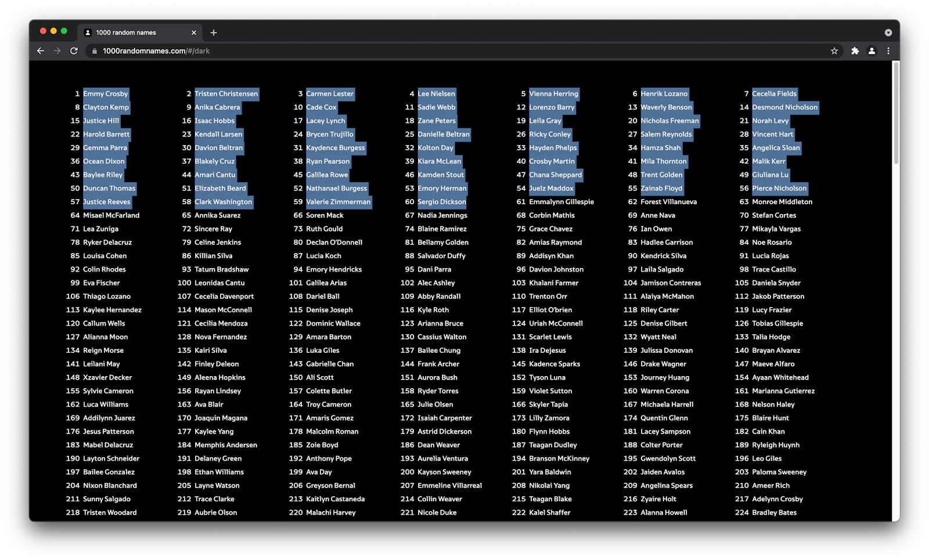
Task: Click the name Vienna Herring
Action: [x=554, y=94]
